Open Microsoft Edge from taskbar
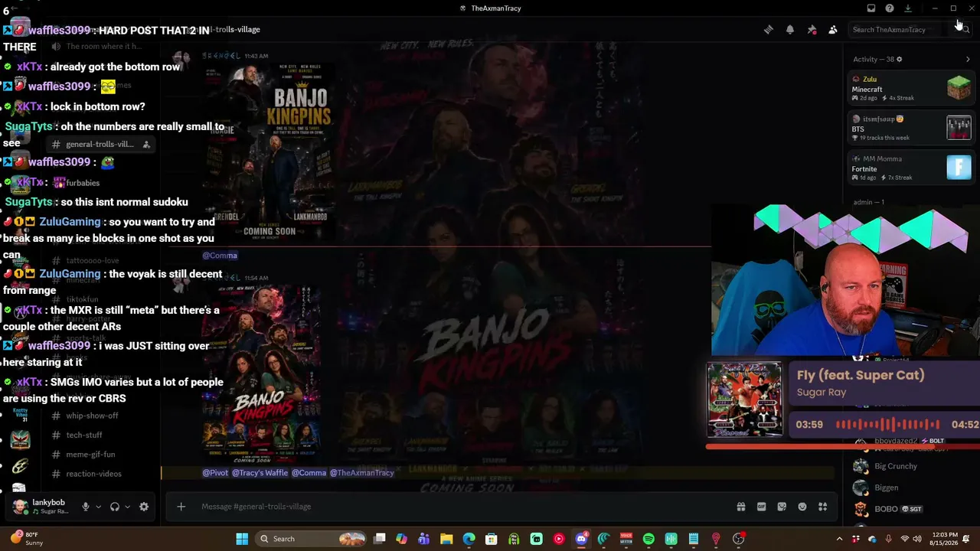 click(469, 539)
